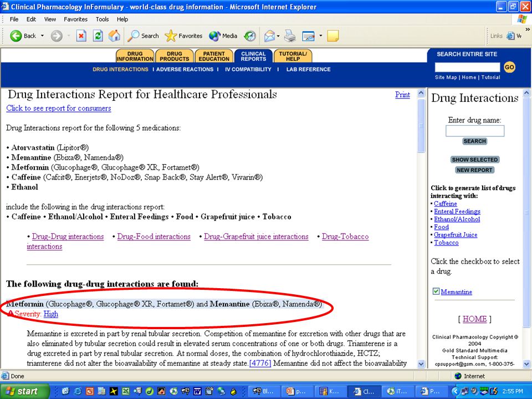The width and height of the screenshot is (532, 399).
Task: Open the Edit button dropdown arrow
Action: point(320,35)
